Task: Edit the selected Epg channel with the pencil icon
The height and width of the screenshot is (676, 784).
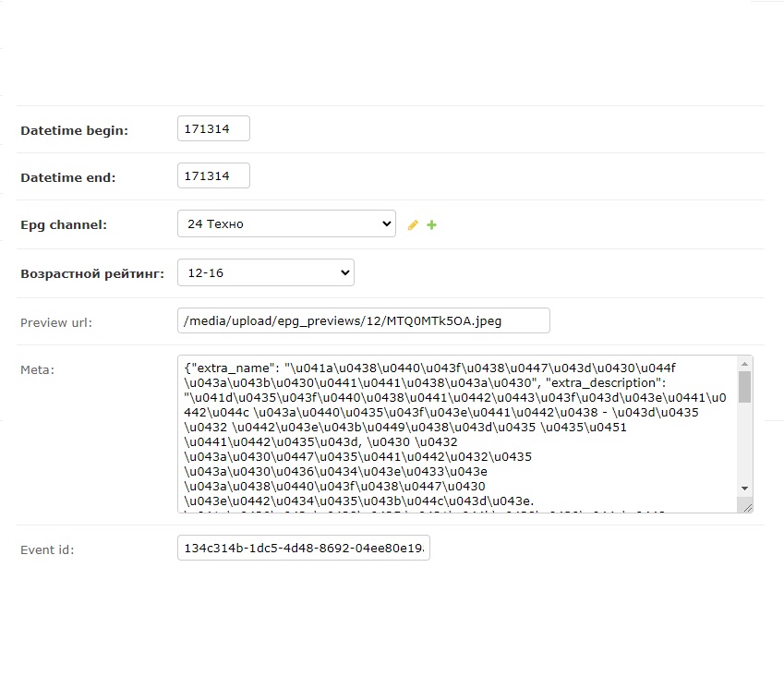Action: [x=413, y=225]
